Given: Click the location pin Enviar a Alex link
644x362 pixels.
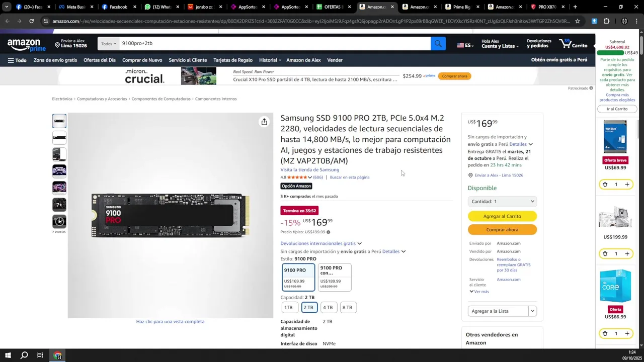Looking at the screenshot, I should (70, 43).
